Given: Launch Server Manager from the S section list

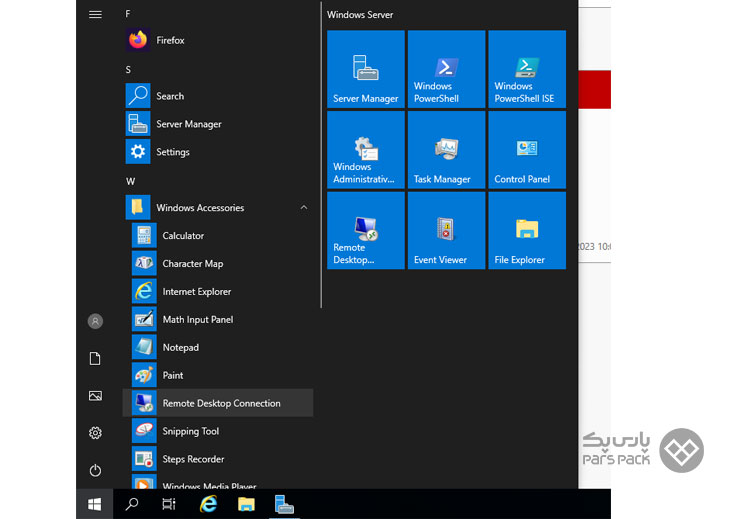Looking at the screenshot, I should (218, 124).
